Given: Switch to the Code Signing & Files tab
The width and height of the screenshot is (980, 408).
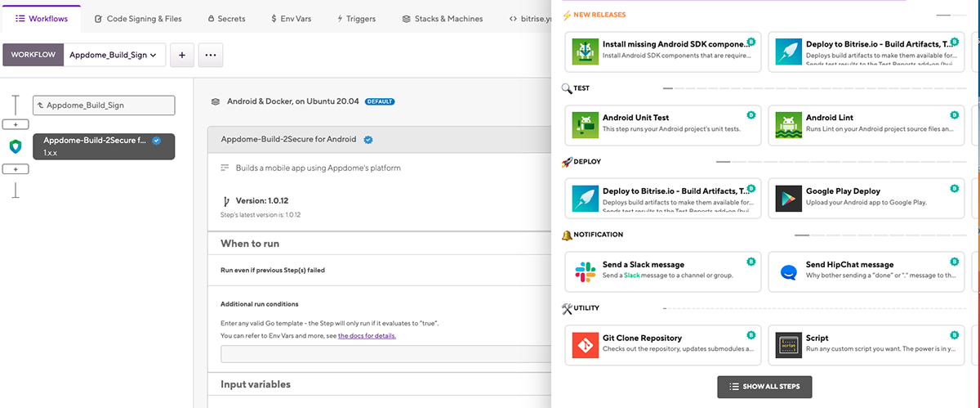Looking at the screenshot, I should pyautogui.click(x=138, y=18).
